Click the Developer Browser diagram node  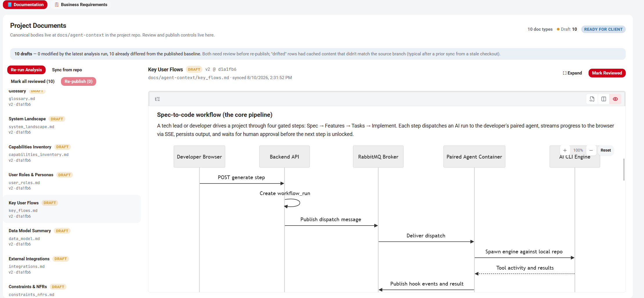[x=199, y=157]
